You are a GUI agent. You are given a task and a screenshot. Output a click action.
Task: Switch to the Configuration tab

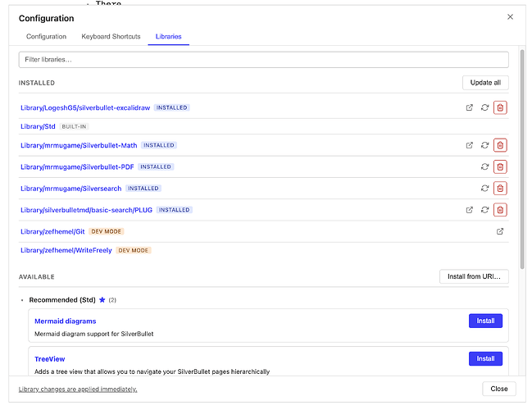pos(46,36)
